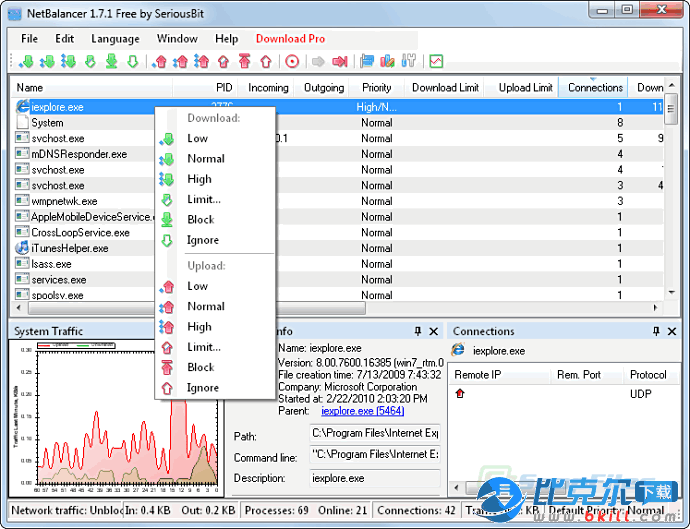Click the toolbar's red block upload icon
The height and width of the screenshot is (529, 690).
244,62
